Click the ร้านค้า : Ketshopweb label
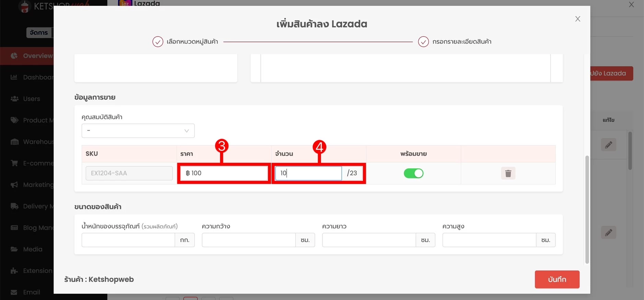 pos(99,279)
